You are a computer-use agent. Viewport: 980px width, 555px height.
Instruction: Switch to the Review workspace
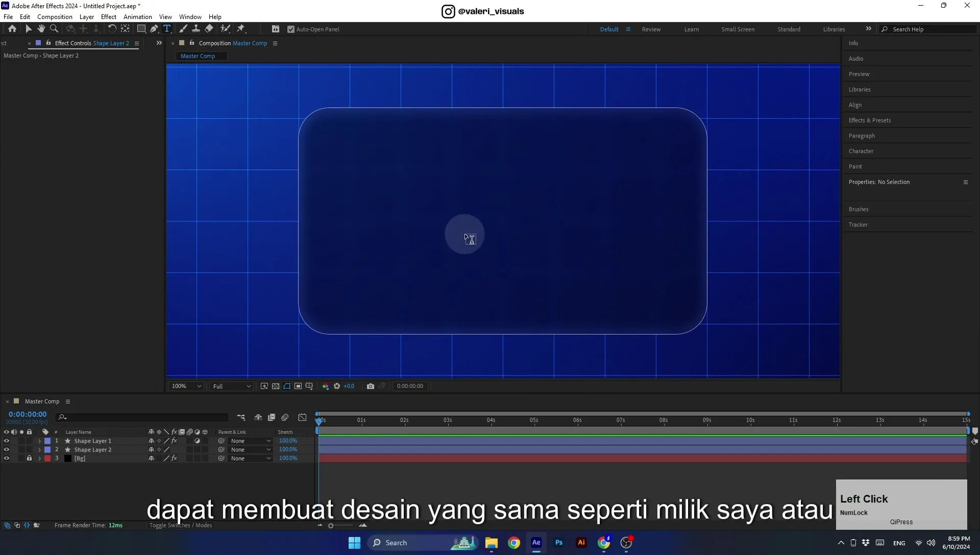pos(651,29)
